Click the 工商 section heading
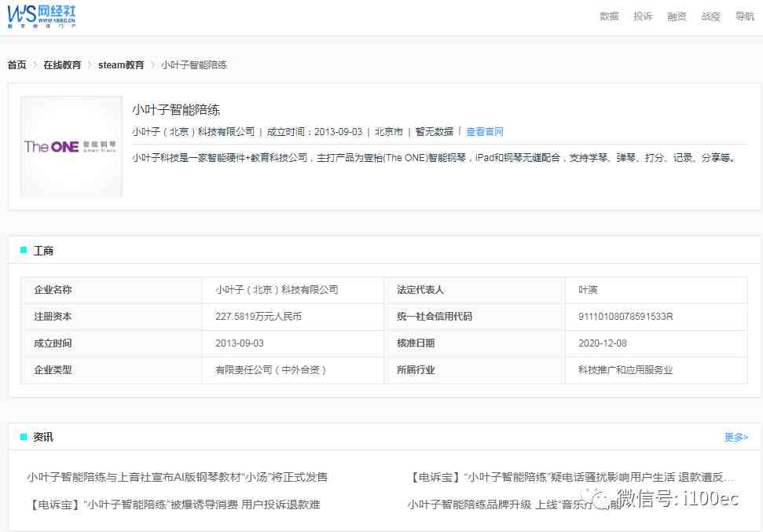The image size is (763, 532). (42, 251)
